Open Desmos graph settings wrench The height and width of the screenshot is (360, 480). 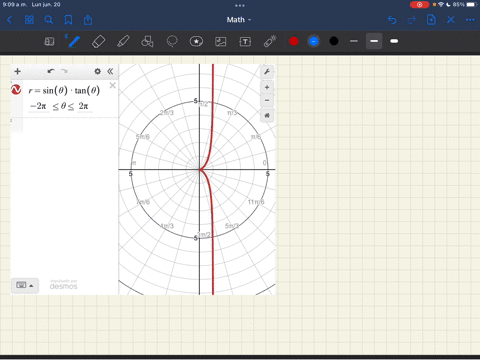pos(267,72)
